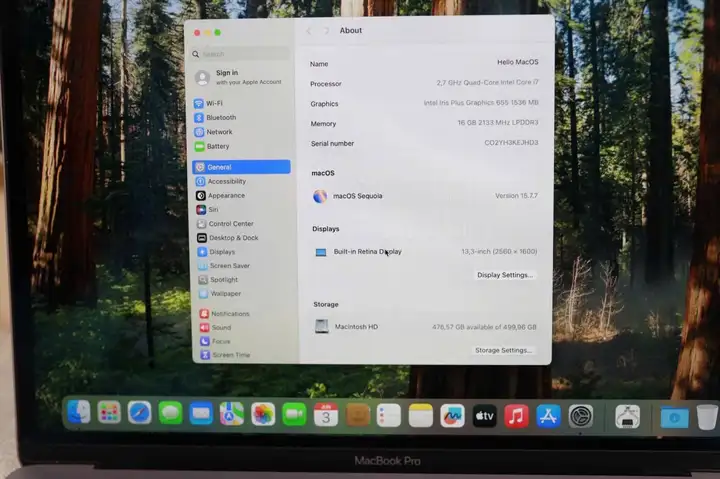The image size is (720, 479).
Task: Click the Storage Settings… button
Action: click(x=503, y=350)
